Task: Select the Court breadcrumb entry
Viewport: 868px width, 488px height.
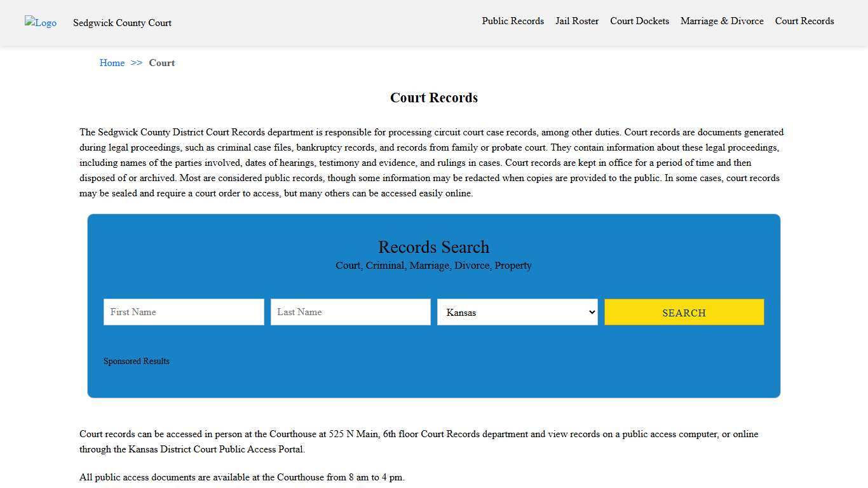Action: tap(162, 63)
